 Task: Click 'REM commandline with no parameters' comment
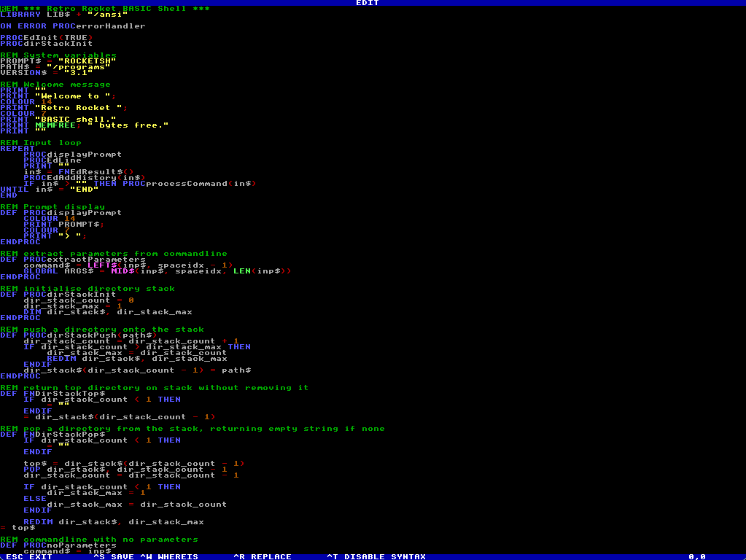[99, 540]
